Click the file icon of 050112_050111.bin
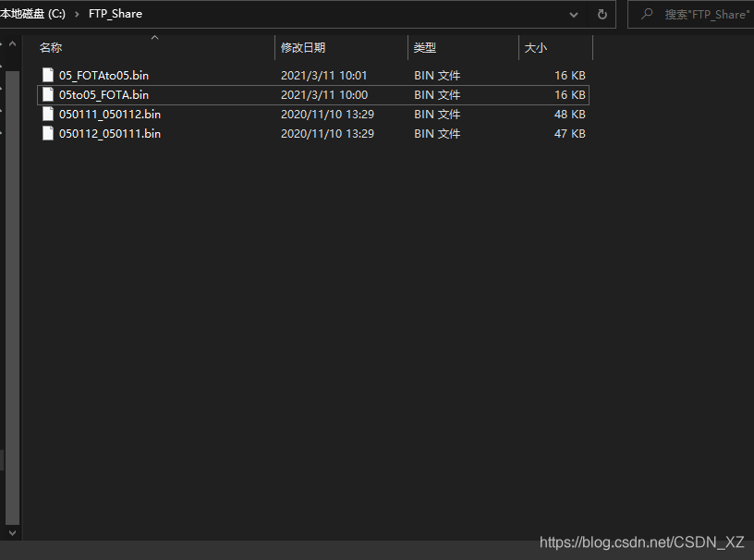The height and width of the screenshot is (560, 754). (x=48, y=133)
